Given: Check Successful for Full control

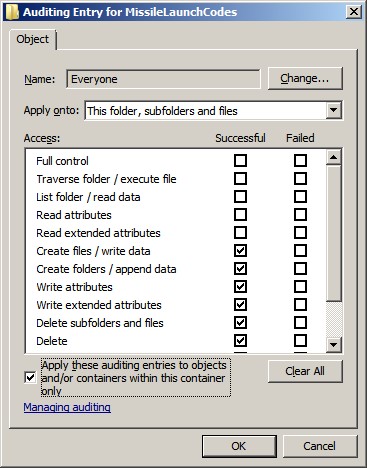Looking at the screenshot, I should [240, 161].
